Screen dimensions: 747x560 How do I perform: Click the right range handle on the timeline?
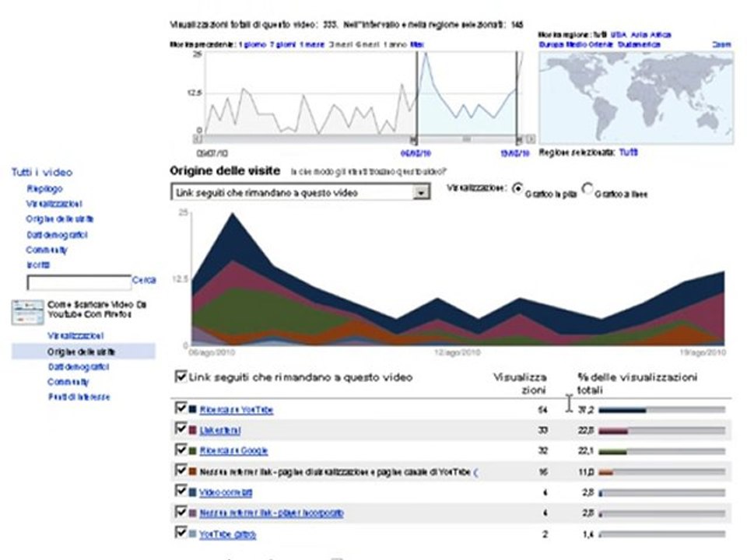point(519,139)
